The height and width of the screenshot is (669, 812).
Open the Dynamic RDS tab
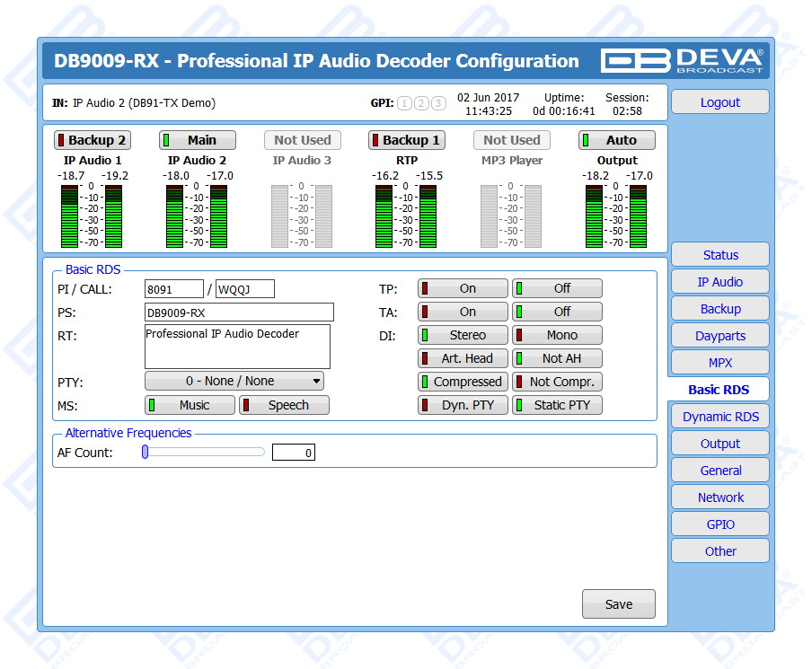[x=719, y=417]
